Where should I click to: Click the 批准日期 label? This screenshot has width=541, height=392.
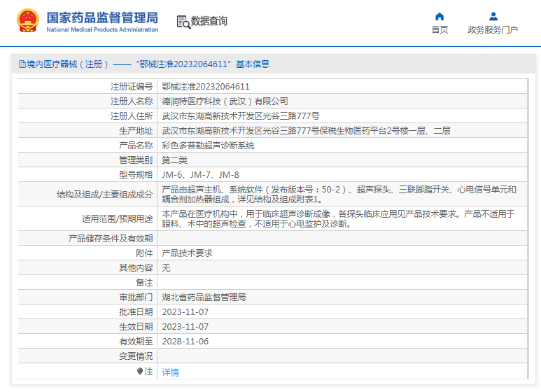136,312
